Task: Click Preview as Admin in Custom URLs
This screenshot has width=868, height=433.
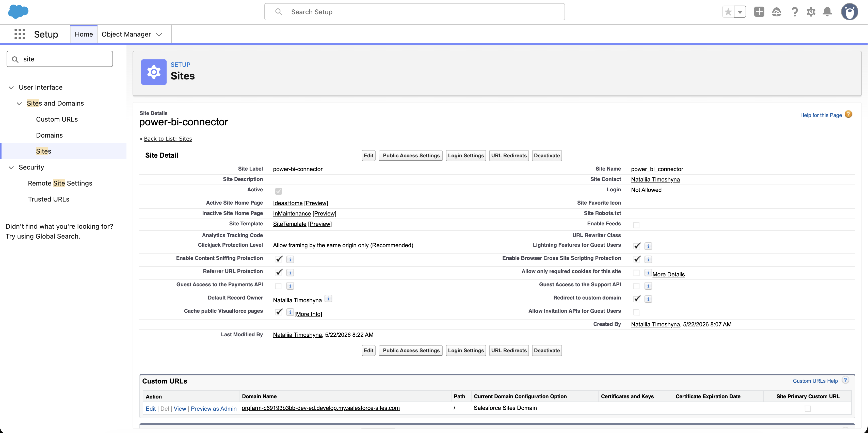Action: pos(214,408)
